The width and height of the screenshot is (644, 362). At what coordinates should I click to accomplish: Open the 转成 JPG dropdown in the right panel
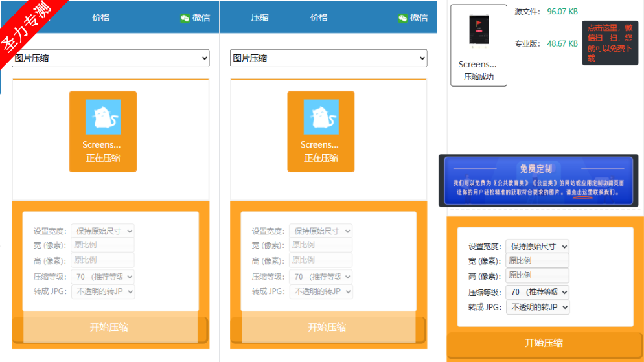coord(537,307)
